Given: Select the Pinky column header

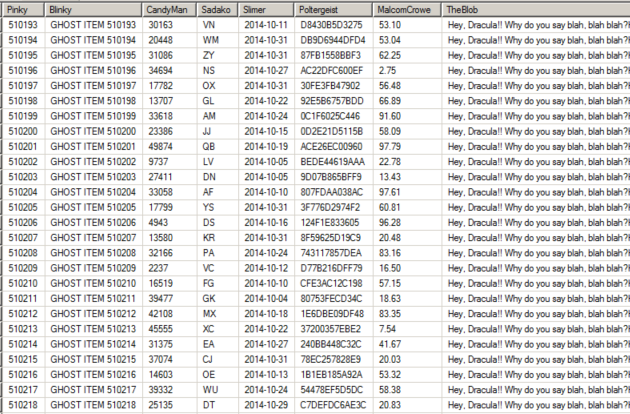Looking at the screenshot, I should (x=23, y=10).
